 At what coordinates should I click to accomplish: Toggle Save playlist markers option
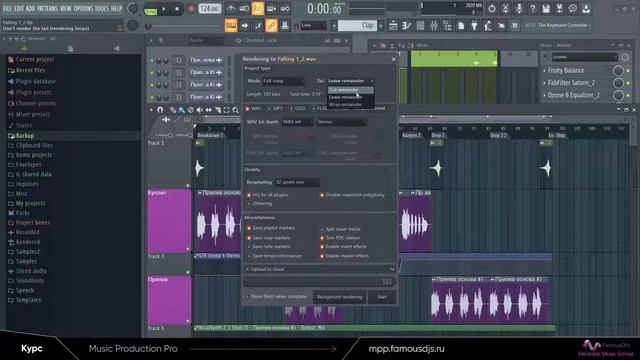tap(271, 228)
